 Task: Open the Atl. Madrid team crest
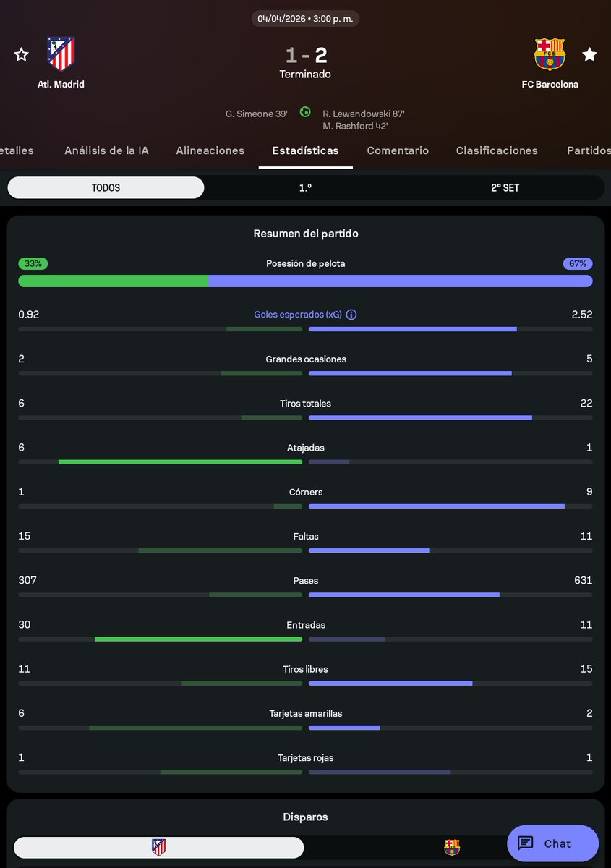click(x=61, y=54)
